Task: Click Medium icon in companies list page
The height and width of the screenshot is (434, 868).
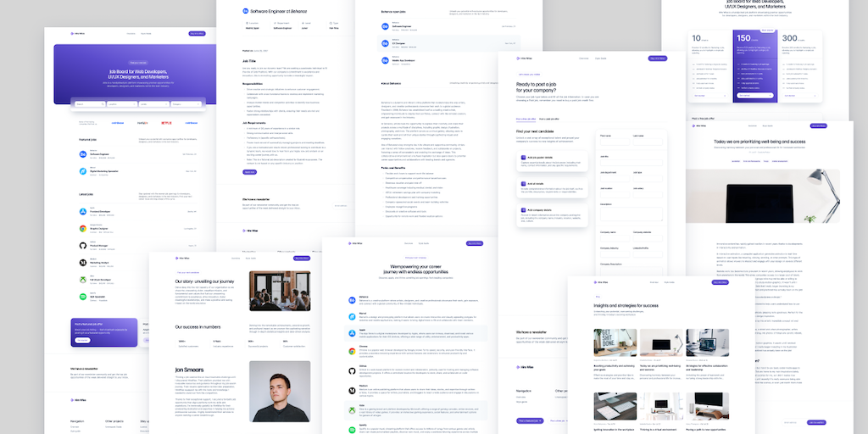Action: point(352,390)
